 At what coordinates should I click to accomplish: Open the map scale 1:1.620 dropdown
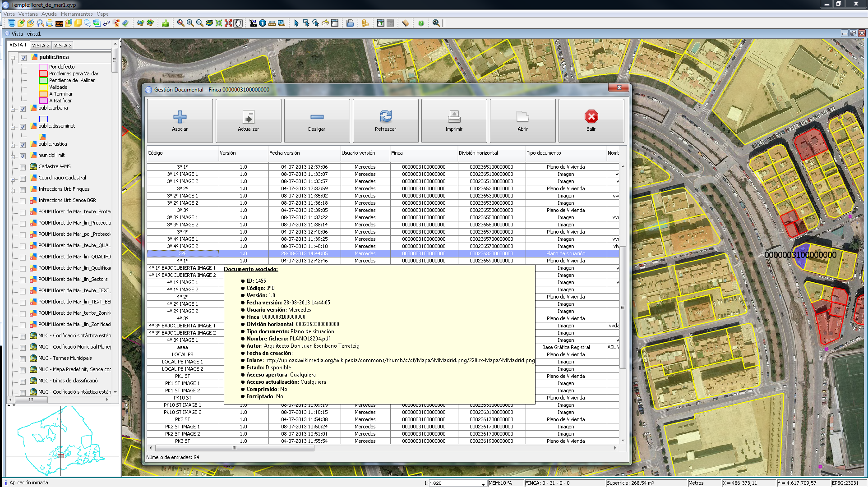(483, 483)
